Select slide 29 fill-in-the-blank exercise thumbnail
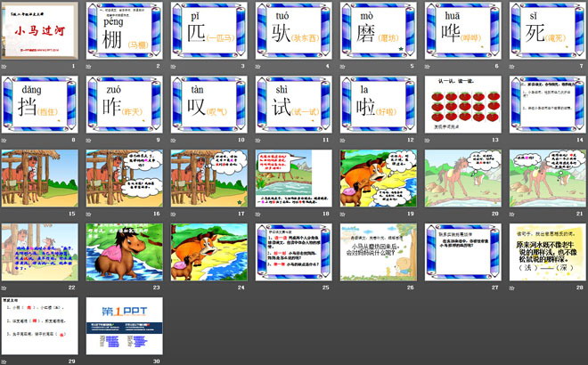Viewport: 588px width, 365px height. (x=40, y=326)
